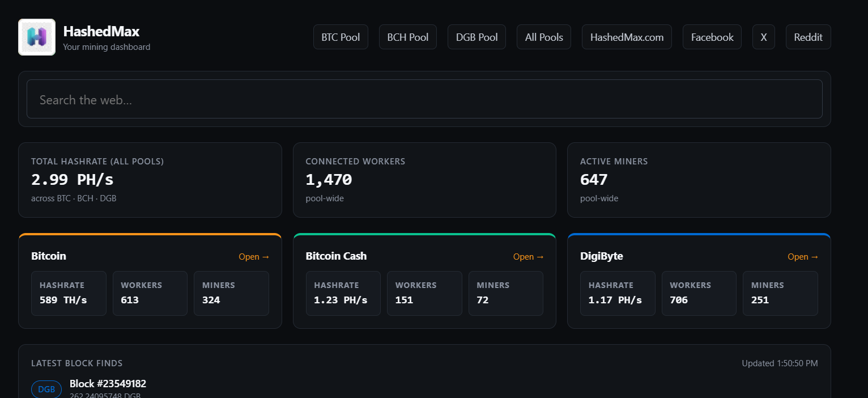Open the Bitcoin Cash pool card link
This screenshot has width=868, height=398.
click(529, 257)
